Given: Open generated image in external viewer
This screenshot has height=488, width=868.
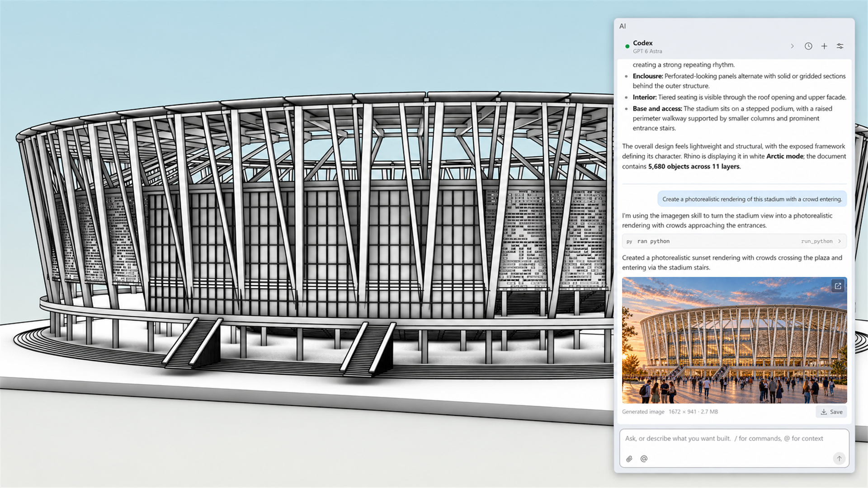Looking at the screenshot, I should tap(838, 286).
